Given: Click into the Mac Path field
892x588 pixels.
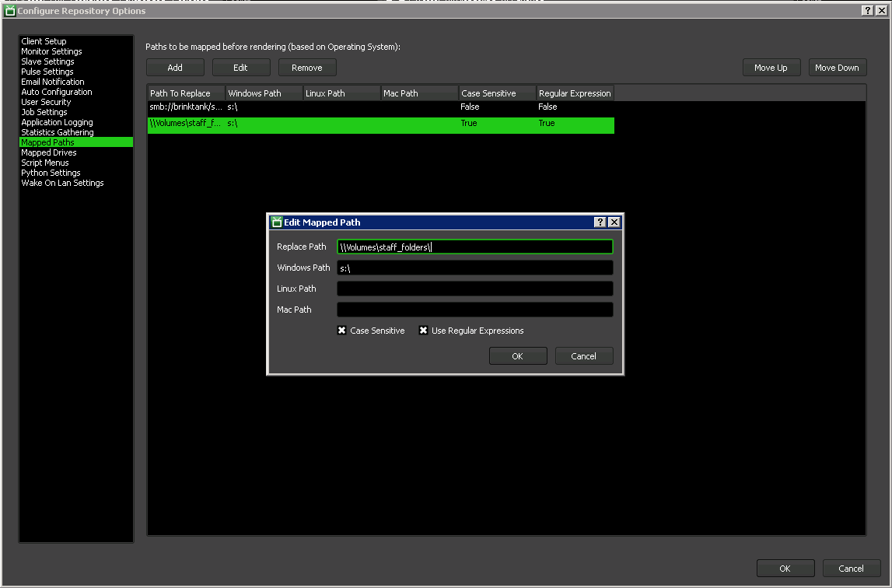Looking at the screenshot, I should tap(474, 310).
